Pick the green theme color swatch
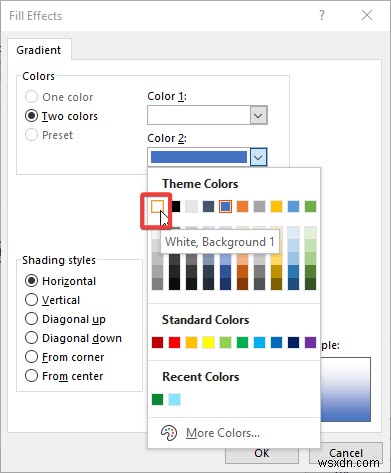The image size is (391, 473). 310,206
